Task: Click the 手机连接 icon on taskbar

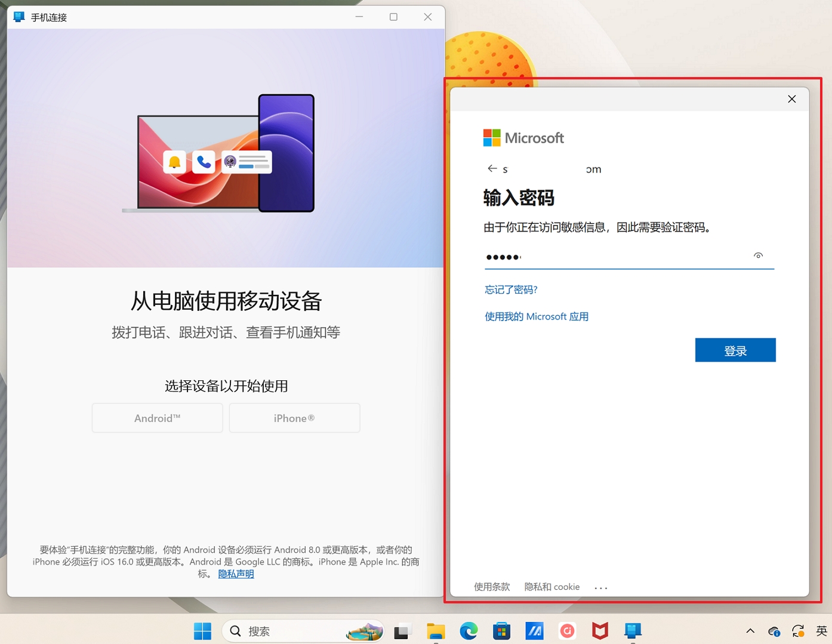Action: point(633,631)
